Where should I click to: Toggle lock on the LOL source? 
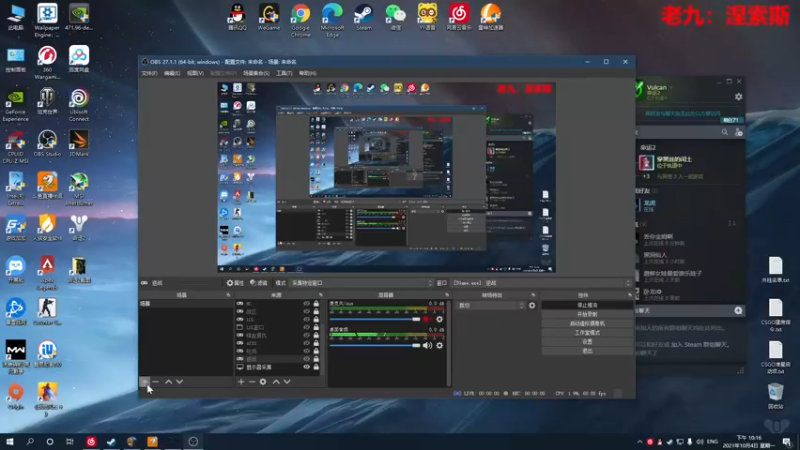tap(316, 319)
